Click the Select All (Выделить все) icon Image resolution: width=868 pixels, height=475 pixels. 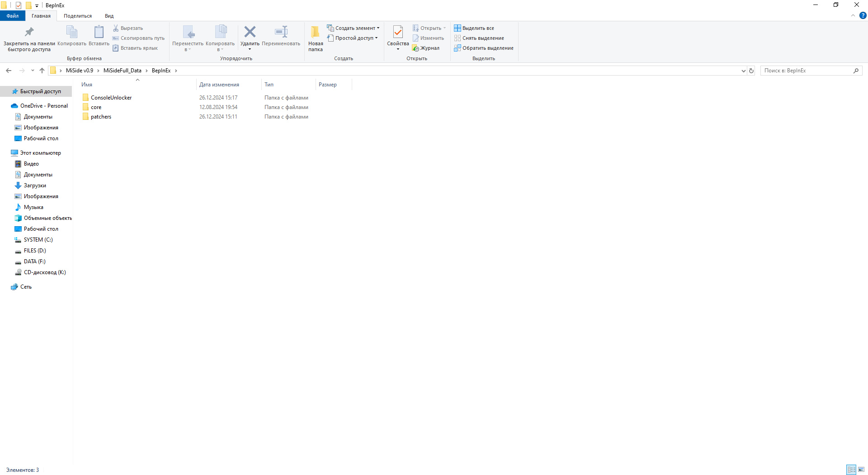[x=458, y=28]
